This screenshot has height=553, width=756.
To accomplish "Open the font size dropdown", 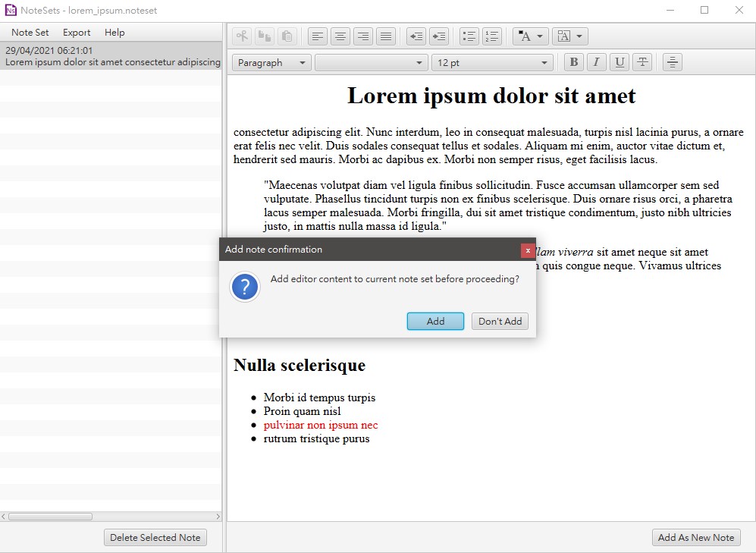I will click(492, 63).
